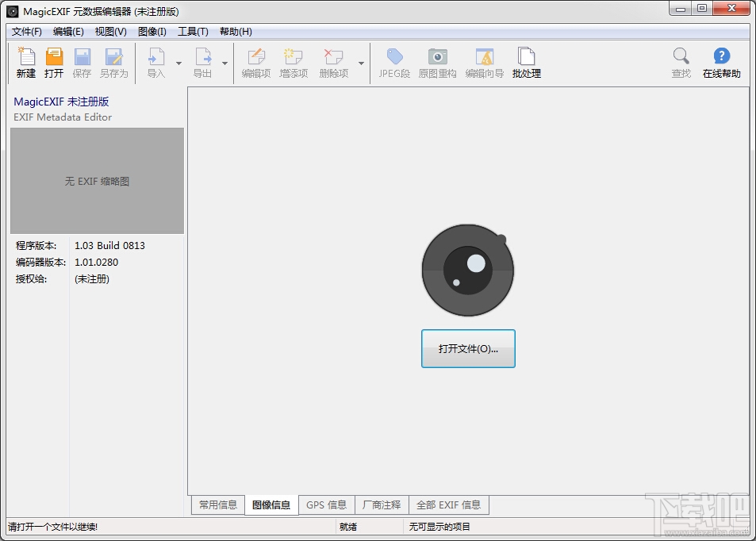The image size is (756, 541).
Task: Click the 查找 magnifier icon
Action: (x=681, y=63)
